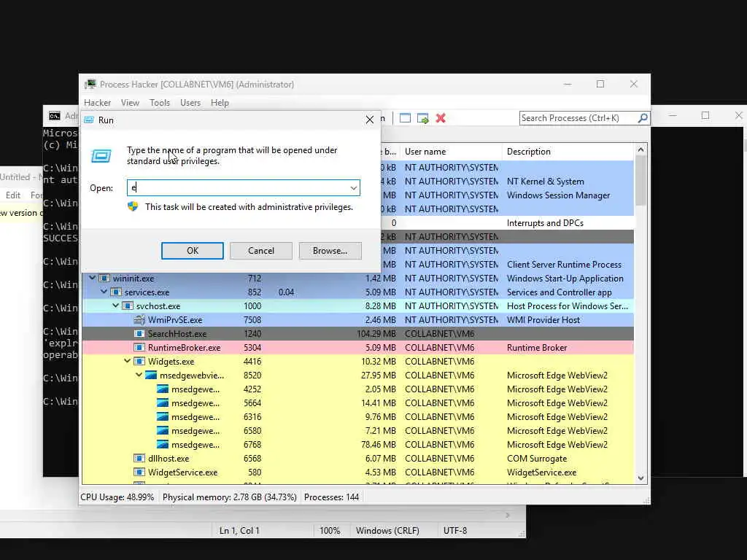Click the Process Hacker title bar icon

(x=90, y=85)
